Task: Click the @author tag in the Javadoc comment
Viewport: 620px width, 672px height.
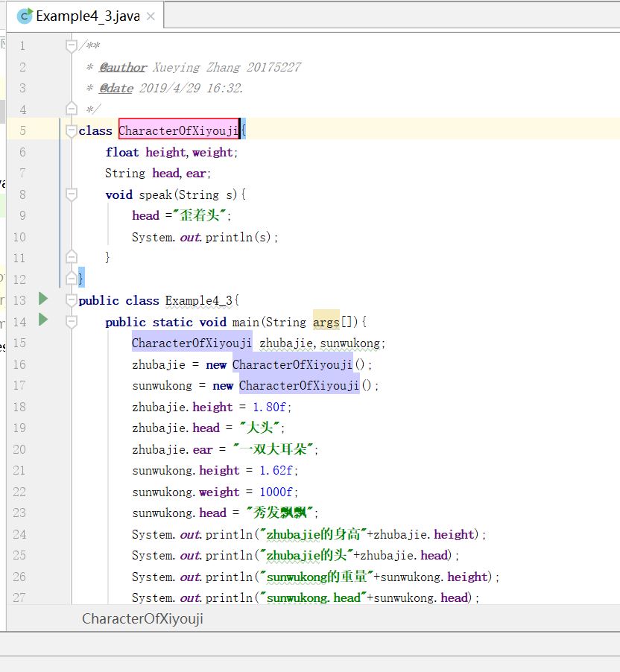Action: [x=123, y=67]
